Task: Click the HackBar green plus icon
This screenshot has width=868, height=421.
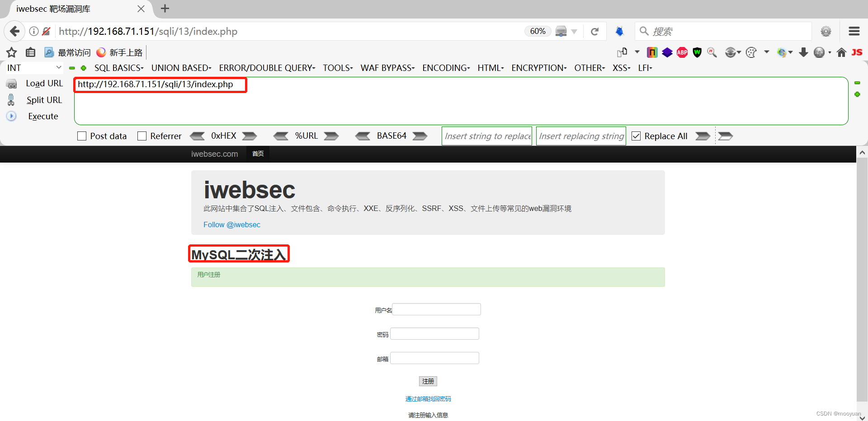Action: point(84,68)
